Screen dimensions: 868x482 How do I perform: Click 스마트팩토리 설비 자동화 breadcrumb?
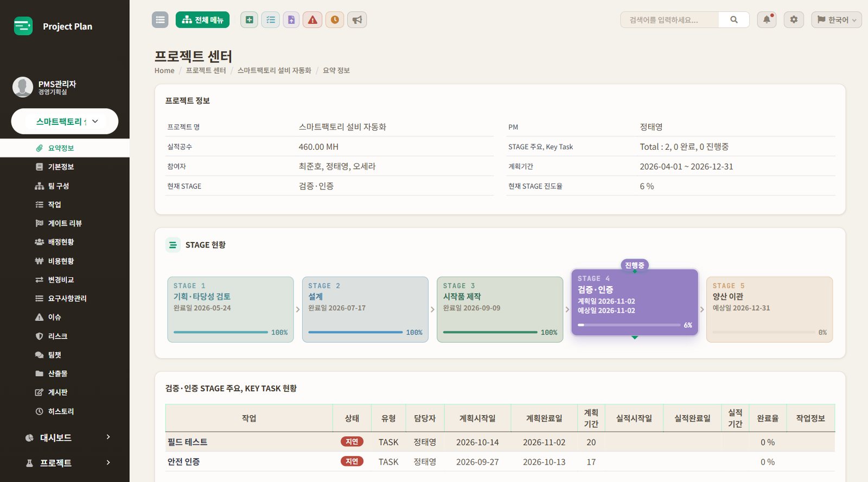point(274,71)
